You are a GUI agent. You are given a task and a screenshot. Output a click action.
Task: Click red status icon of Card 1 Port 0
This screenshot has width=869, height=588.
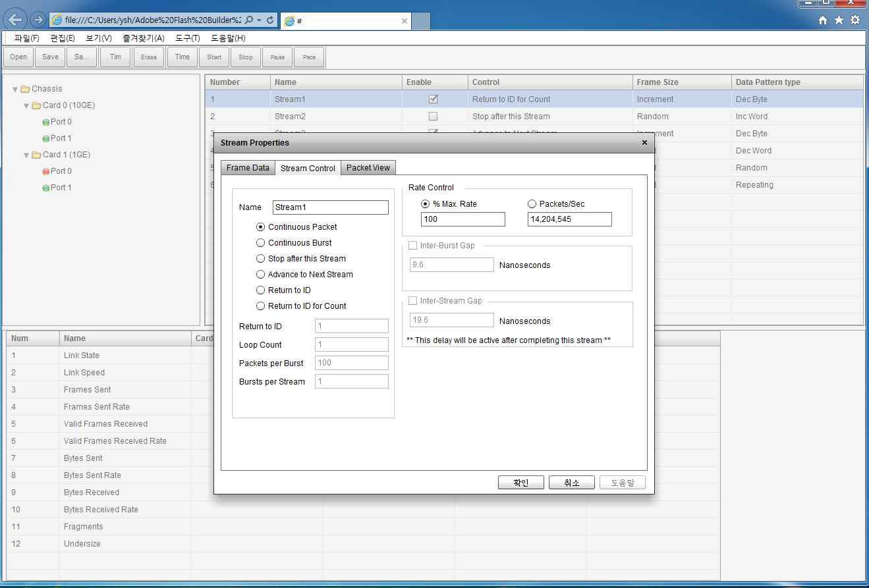[45, 171]
